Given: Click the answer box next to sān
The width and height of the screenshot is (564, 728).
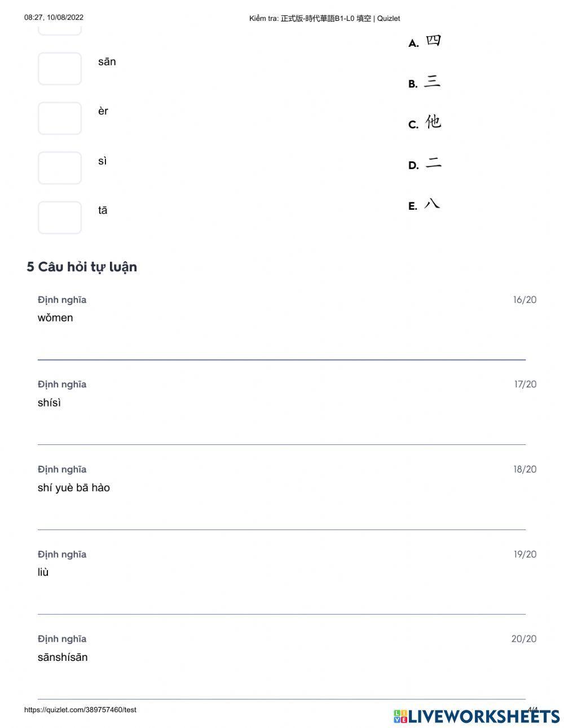Looking at the screenshot, I should point(60,69).
